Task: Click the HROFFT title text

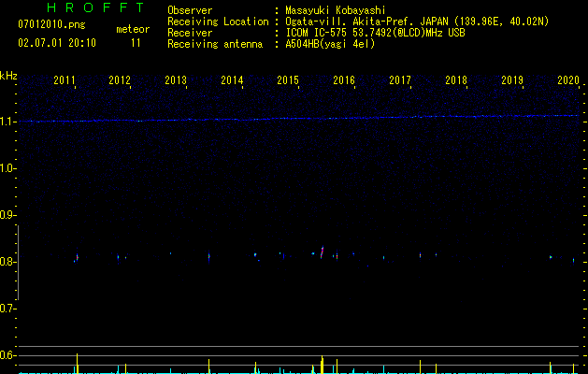Action: pyautogui.click(x=95, y=7)
